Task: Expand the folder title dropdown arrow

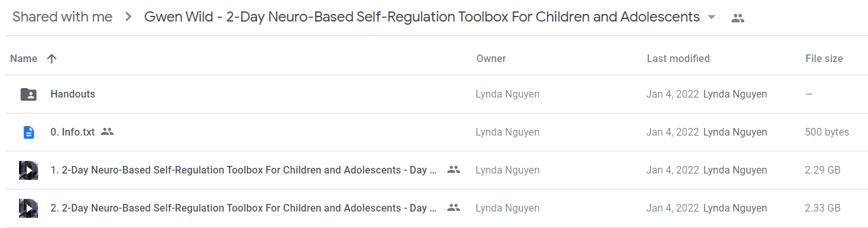Action: tap(711, 18)
